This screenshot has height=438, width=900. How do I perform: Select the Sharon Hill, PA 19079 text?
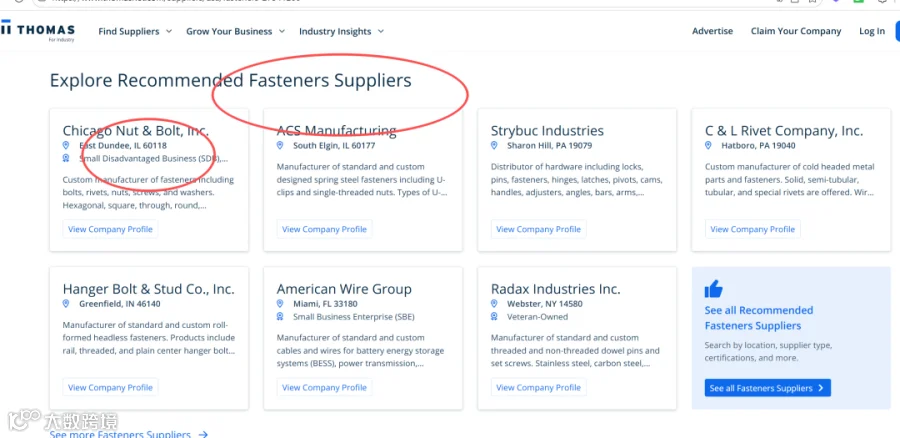[x=549, y=146]
